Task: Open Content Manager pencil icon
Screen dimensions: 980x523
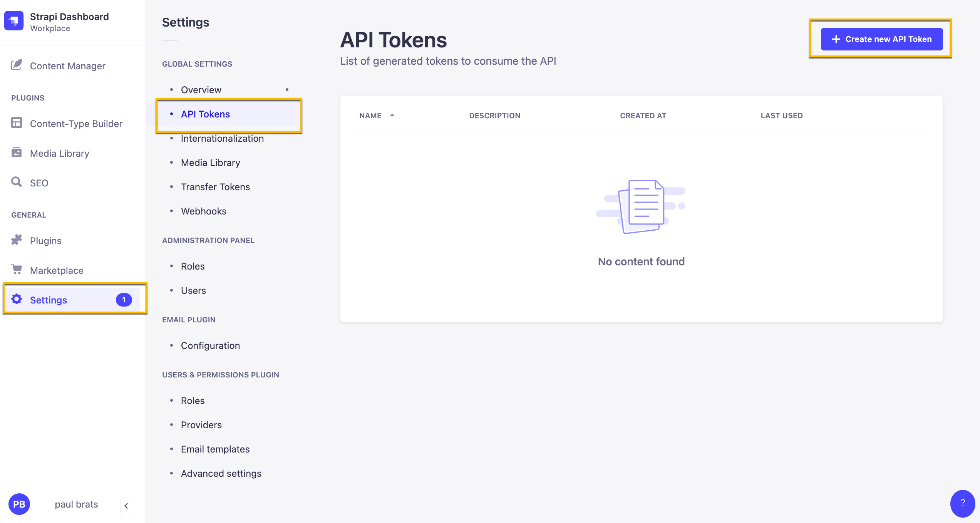Action: [x=17, y=65]
